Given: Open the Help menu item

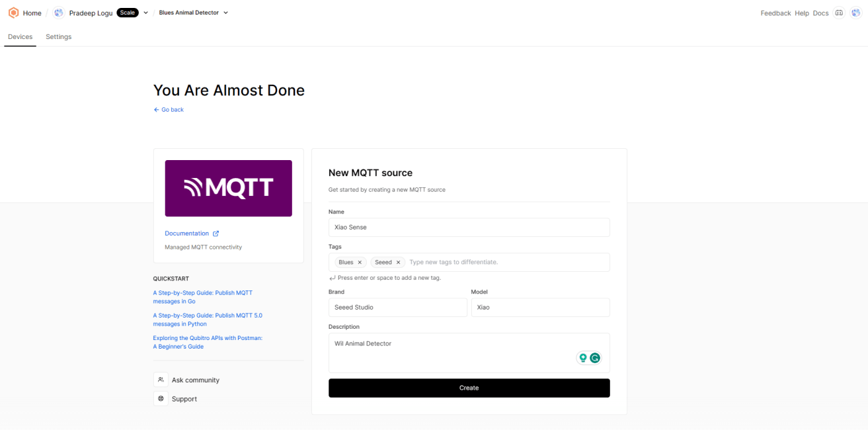Looking at the screenshot, I should [802, 13].
